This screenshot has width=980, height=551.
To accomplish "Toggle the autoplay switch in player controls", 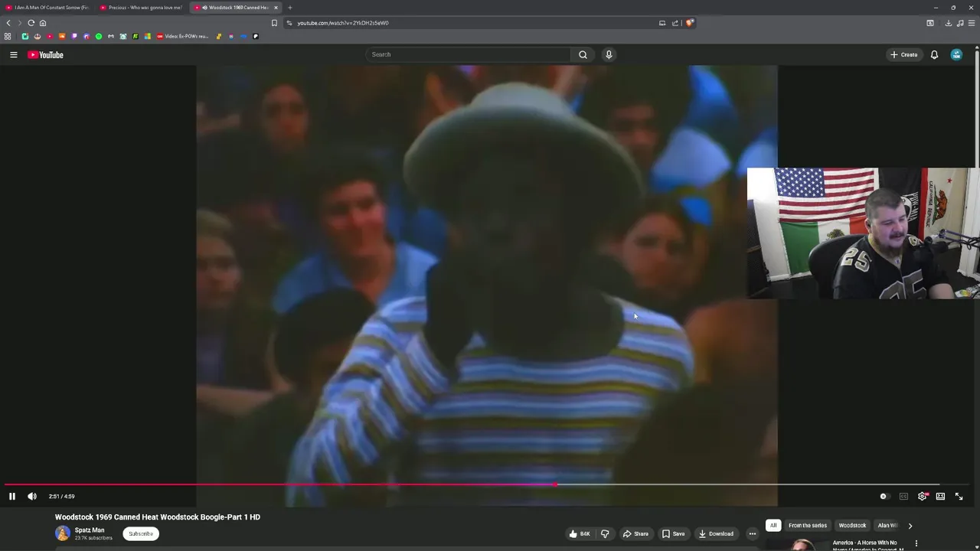I will click(884, 496).
